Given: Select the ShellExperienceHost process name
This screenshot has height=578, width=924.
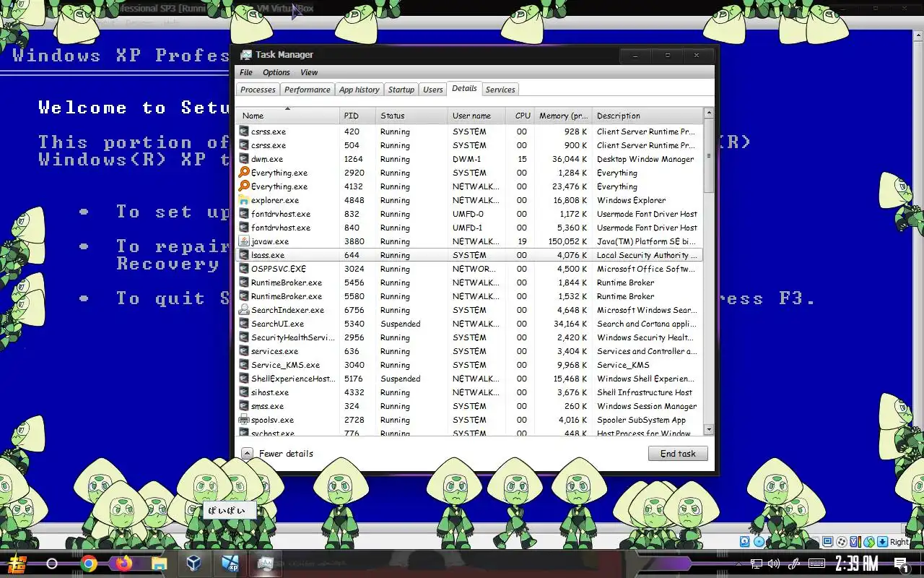Looking at the screenshot, I should tap(293, 379).
